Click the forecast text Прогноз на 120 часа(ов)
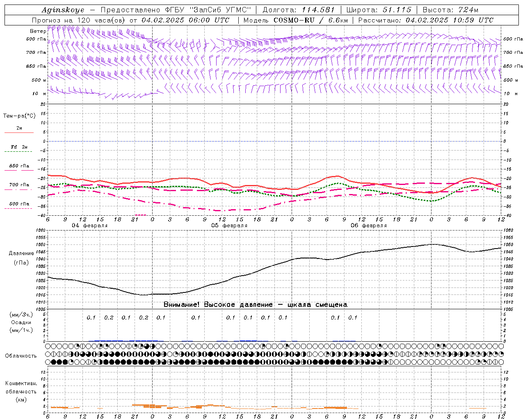The height and width of the screenshot is (420, 525). pos(79,20)
